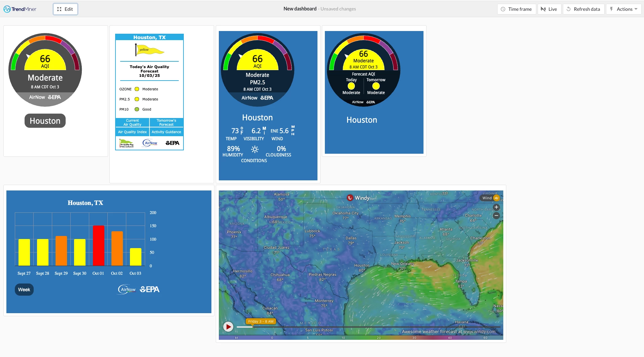Viewport: 644px width, 357px height.
Task: Open dashboard Edit mode
Action: (x=65, y=9)
